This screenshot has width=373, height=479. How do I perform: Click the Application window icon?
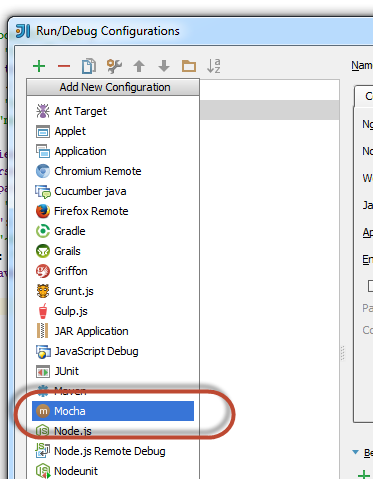43,151
